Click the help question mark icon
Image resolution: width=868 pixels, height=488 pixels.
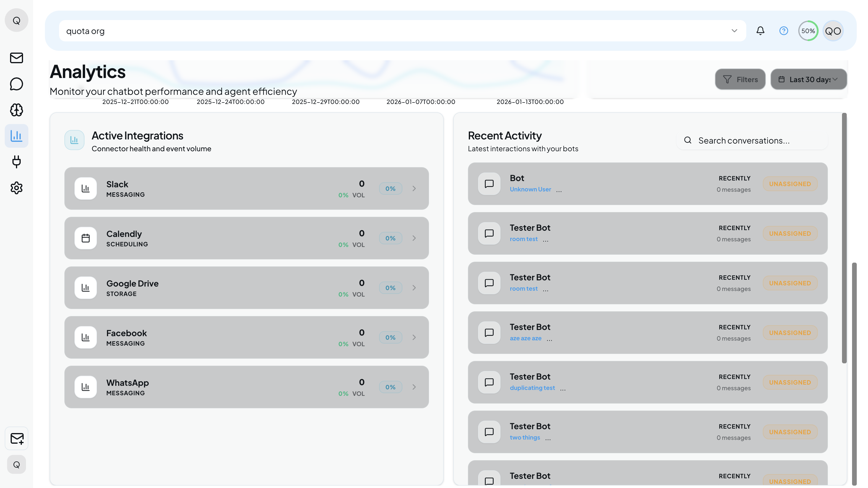[x=784, y=31]
